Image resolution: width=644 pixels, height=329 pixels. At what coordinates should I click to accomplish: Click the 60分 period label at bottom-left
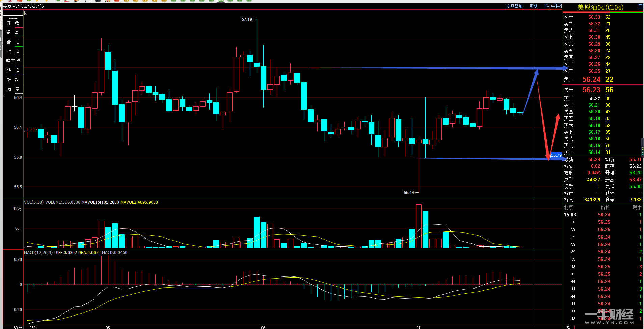[18, 327]
